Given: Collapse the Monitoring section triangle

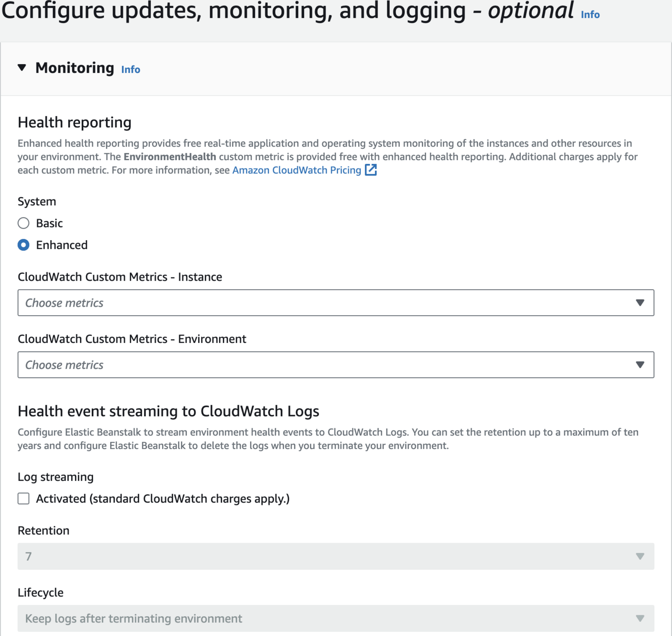Looking at the screenshot, I should coord(22,68).
